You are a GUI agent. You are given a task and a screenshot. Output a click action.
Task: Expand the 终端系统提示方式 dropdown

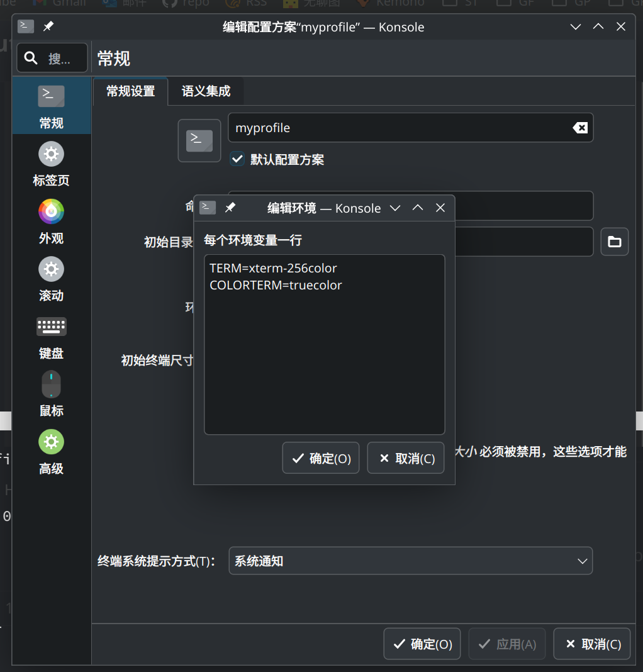point(411,561)
